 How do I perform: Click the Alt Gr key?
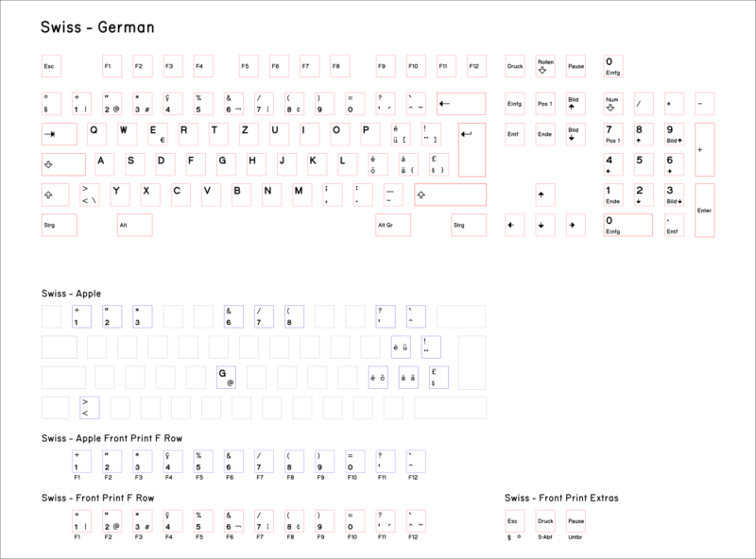[x=393, y=225]
